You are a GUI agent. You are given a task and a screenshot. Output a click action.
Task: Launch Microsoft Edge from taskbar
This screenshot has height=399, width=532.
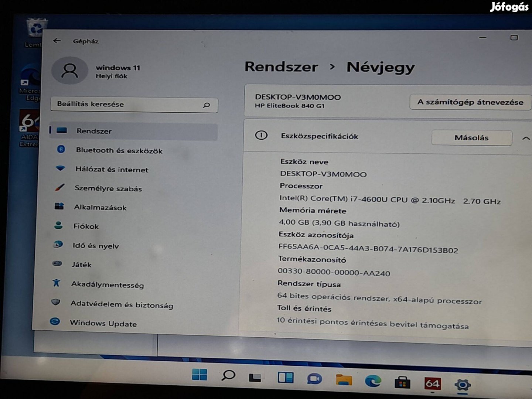pos(373,381)
